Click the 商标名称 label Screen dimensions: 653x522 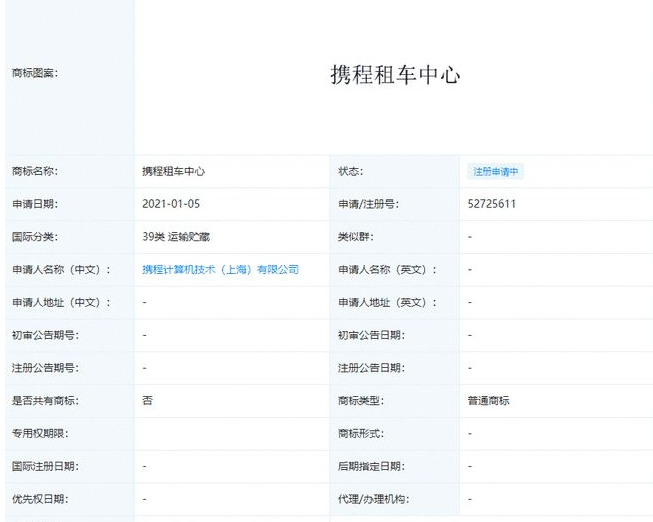pyautogui.click(x=35, y=171)
